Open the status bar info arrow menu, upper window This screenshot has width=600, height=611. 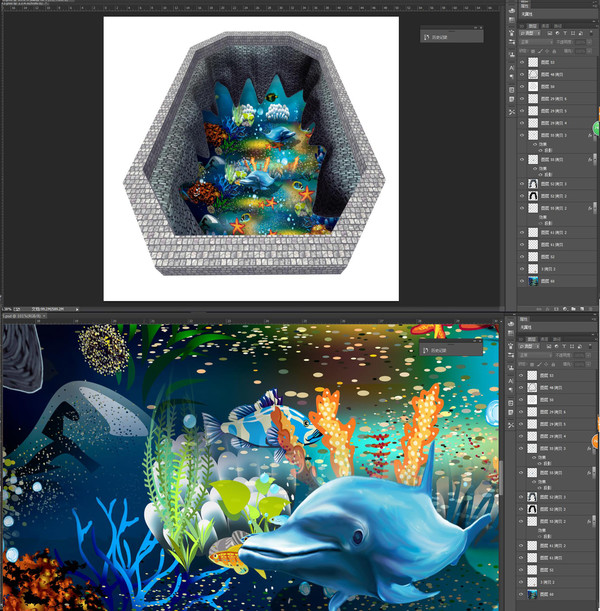[x=77, y=309]
